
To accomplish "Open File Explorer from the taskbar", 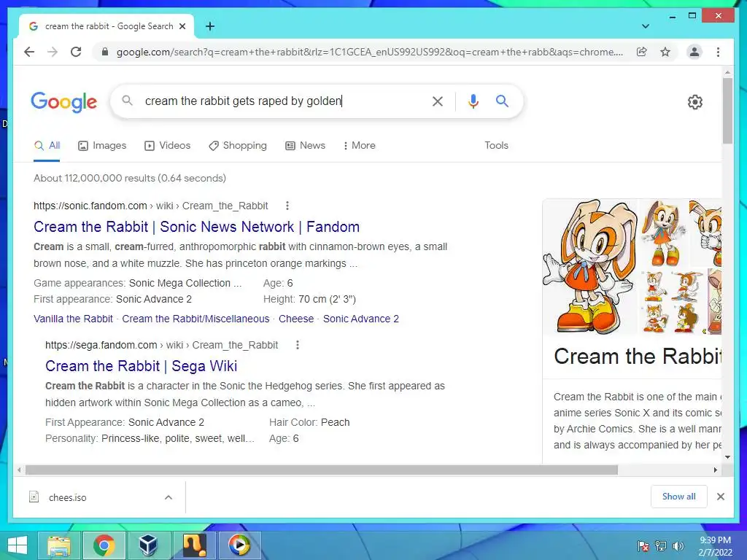I will (59, 545).
